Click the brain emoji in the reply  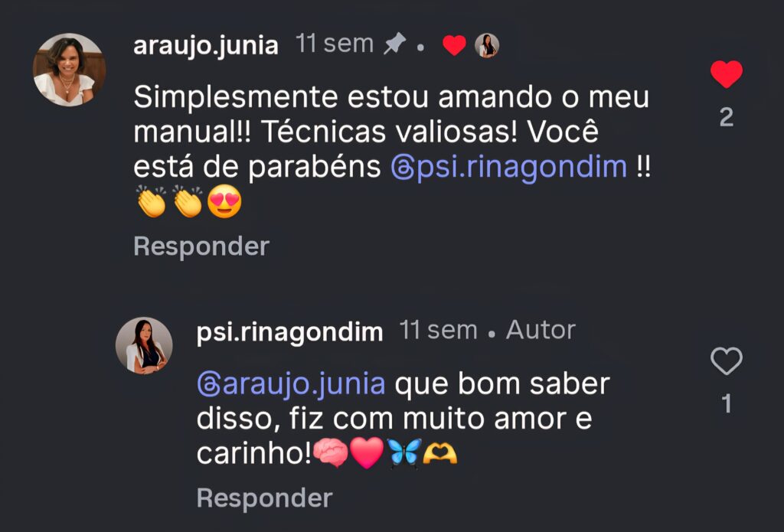(x=331, y=454)
